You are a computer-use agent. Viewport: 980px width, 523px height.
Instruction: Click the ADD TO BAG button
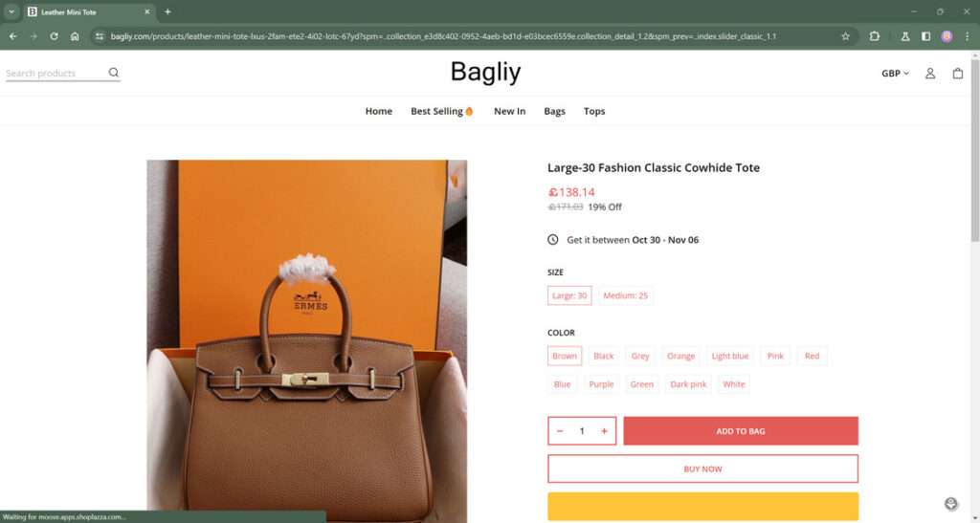pyautogui.click(x=741, y=430)
